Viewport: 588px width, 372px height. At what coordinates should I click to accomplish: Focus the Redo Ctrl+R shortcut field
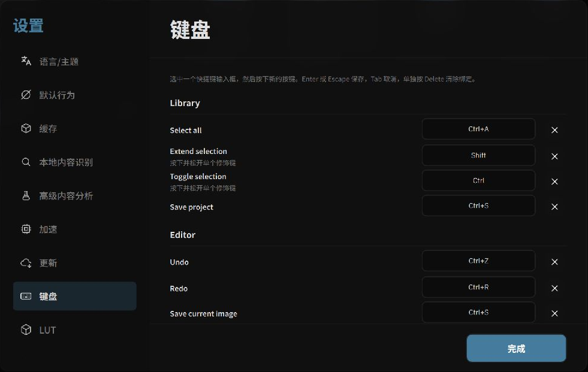pyautogui.click(x=478, y=287)
